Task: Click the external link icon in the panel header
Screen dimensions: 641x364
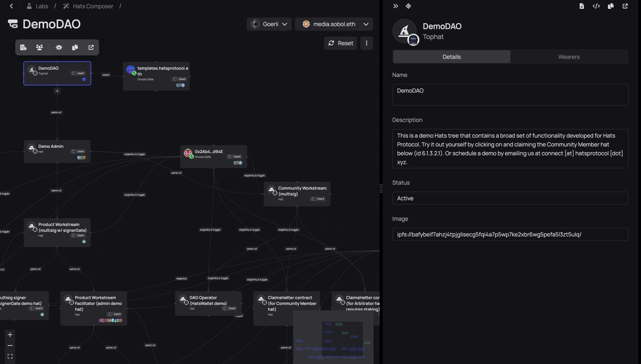Action: click(x=625, y=6)
